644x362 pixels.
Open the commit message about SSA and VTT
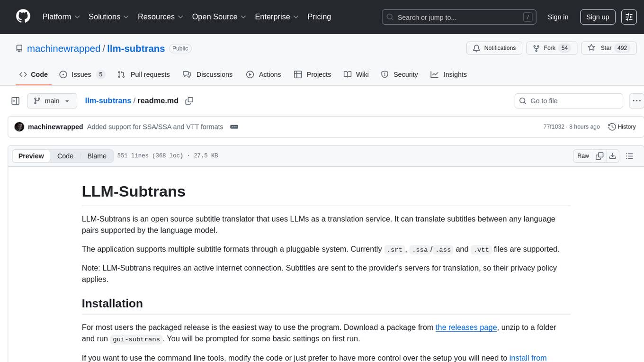click(x=155, y=127)
